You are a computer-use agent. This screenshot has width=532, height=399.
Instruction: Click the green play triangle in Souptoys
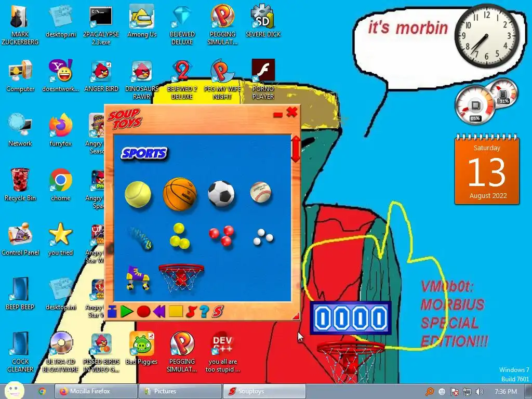[x=127, y=311]
